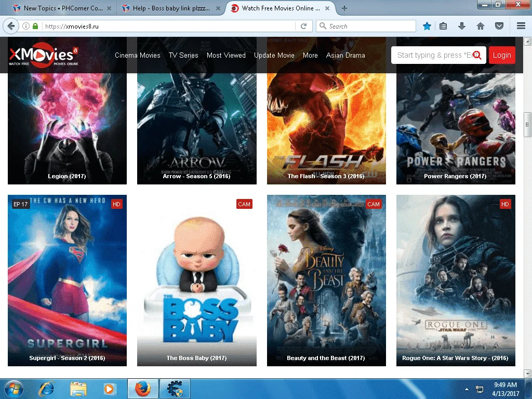Image resolution: width=532 pixels, height=399 pixels.
Task: Click the Firefox taskbar icon
Action: point(143,389)
